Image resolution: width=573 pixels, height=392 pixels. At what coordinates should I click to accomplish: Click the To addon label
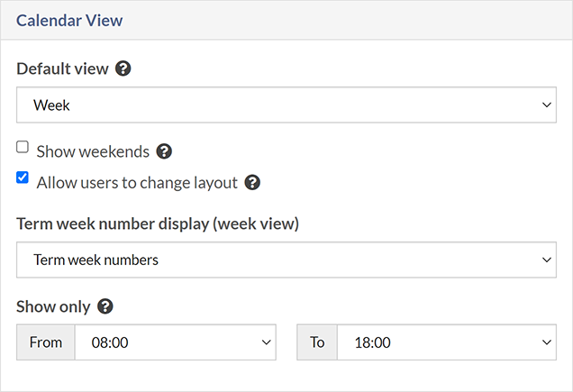coord(317,342)
